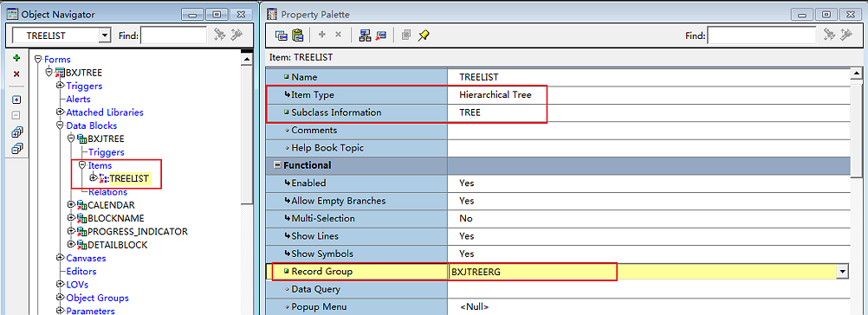Click the Popup Menu value <Null>
Screen dimensions: 868x315
(475, 306)
